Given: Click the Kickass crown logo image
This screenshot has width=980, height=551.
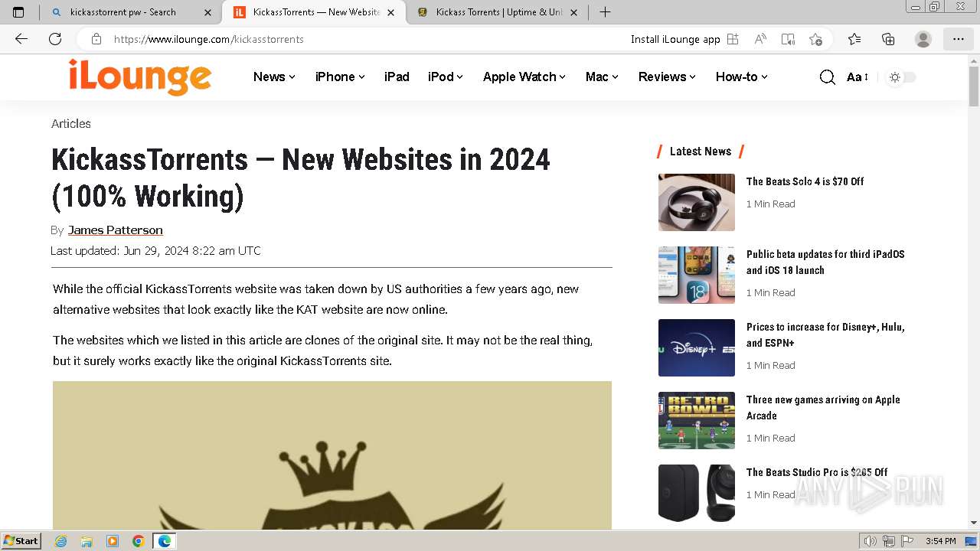Looking at the screenshot, I should (x=332, y=455).
